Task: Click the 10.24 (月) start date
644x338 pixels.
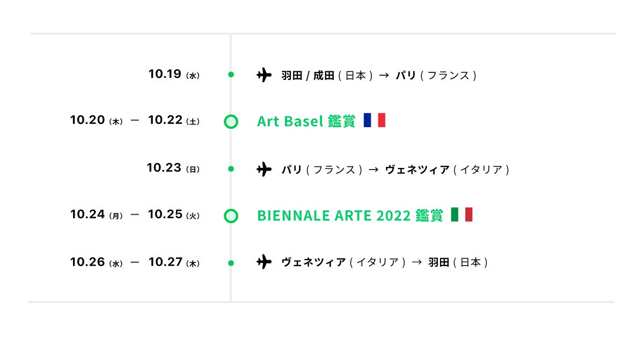Action: click(x=97, y=215)
